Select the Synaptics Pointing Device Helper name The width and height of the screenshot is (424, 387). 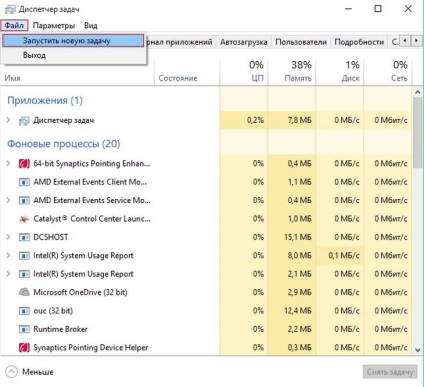(91, 348)
